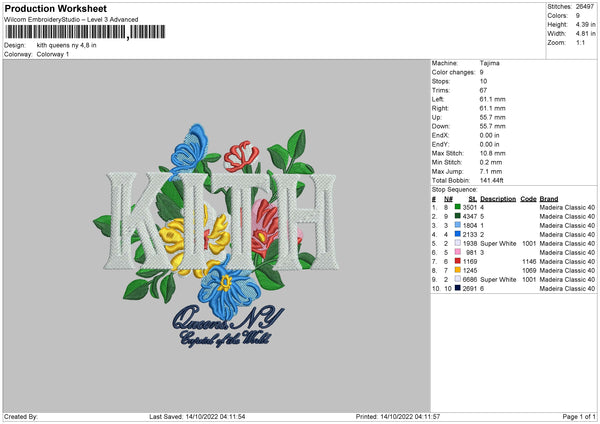Click the 'Stop Sequence:' heading

pos(455,190)
